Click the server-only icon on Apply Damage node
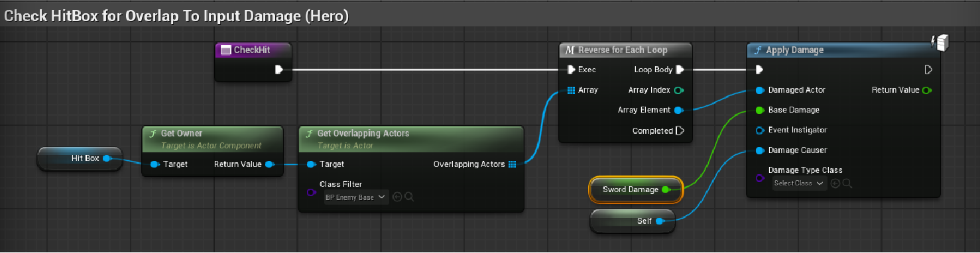Viewport: 980px width, 253px height. point(941,42)
